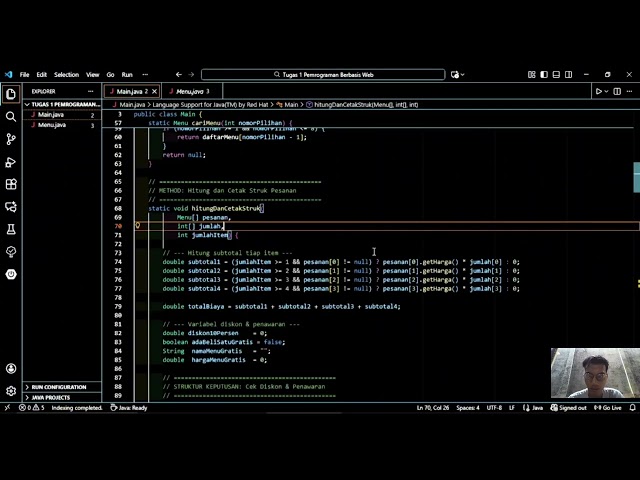Image resolution: width=640 pixels, height=480 pixels.
Task: Open the Search view in activity bar
Action: [11, 117]
